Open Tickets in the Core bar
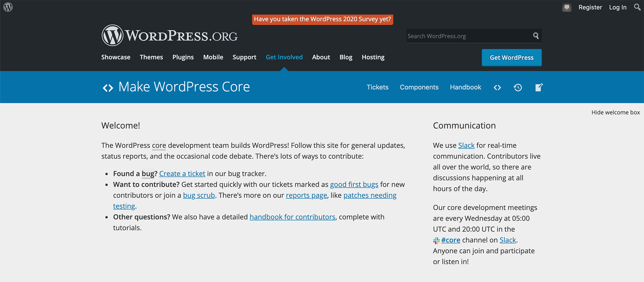 (x=377, y=87)
